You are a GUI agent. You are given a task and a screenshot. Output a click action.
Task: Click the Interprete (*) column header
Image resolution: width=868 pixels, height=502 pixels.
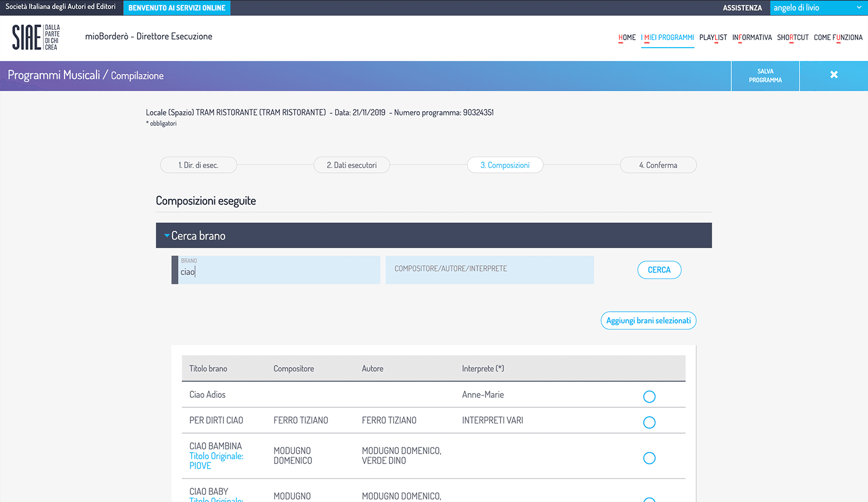(483, 369)
